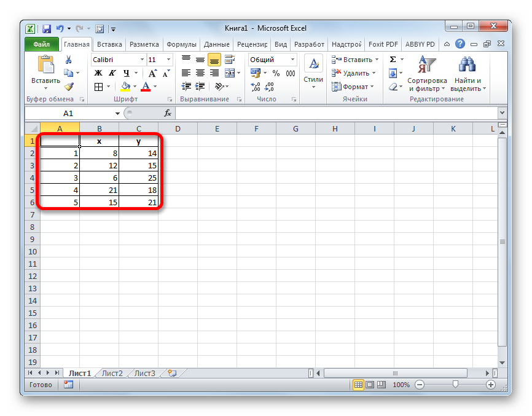Open Quick Access Toolbar customize arrow
This screenshot has width=532, height=416.
[x=113, y=29]
